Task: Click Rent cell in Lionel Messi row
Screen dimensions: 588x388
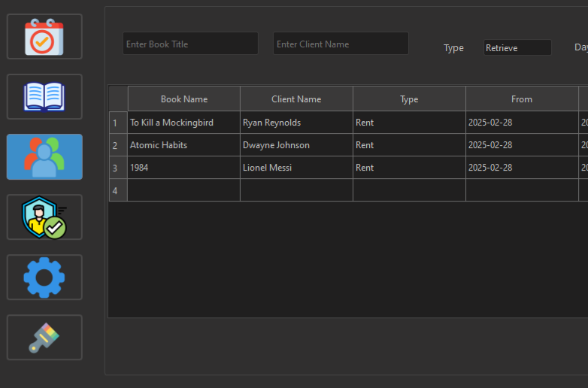Action: click(x=409, y=168)
